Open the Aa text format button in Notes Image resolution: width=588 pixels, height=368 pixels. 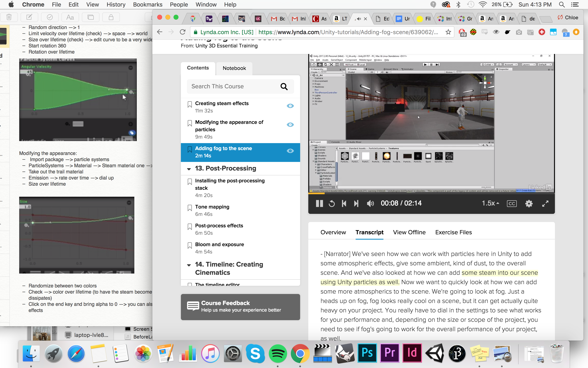pos(70,17)
